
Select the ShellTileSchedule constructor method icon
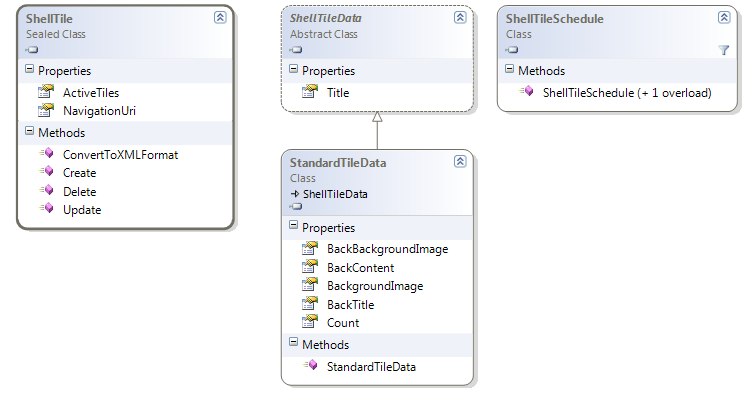click(526, 91)
